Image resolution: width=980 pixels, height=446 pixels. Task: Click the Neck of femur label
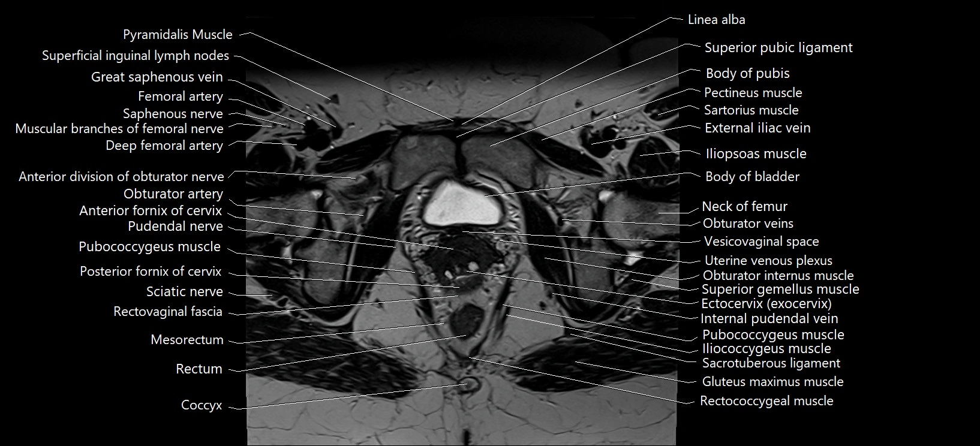tap(745, 207)
